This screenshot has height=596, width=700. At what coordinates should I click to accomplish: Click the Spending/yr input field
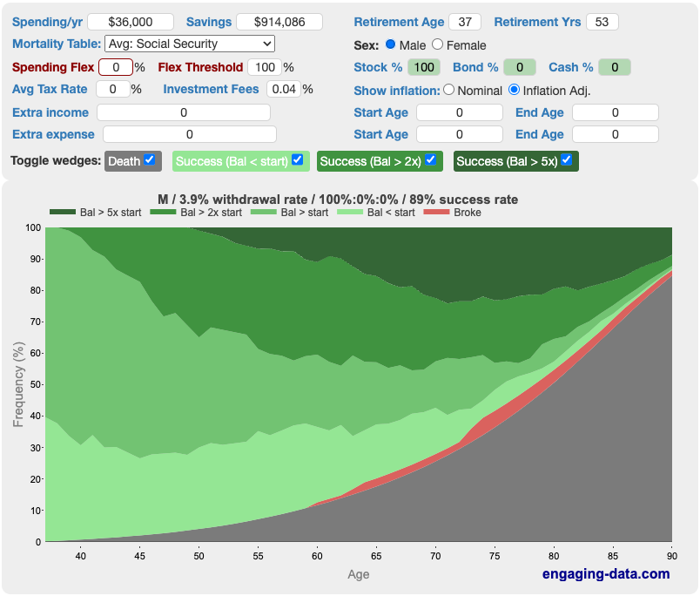131,22
